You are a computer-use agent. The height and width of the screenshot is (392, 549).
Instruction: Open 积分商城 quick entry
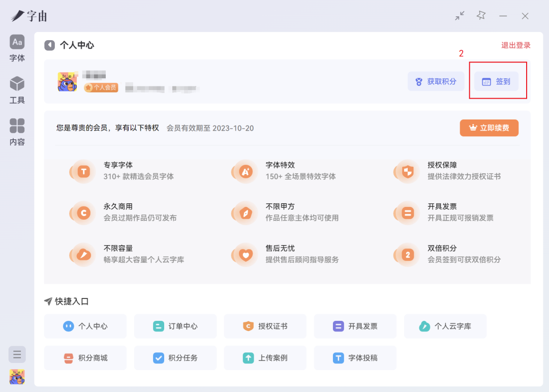[x=85, y=358]
